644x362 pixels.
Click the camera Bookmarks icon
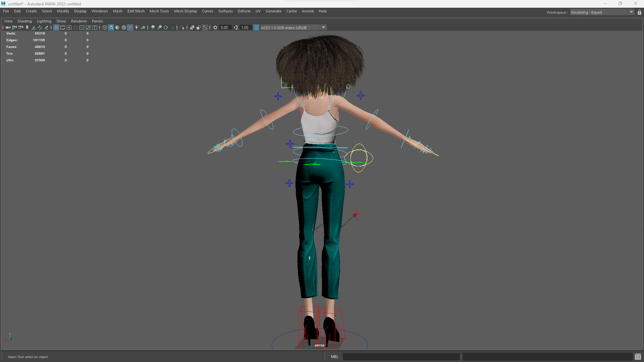[x=27, y=27]
